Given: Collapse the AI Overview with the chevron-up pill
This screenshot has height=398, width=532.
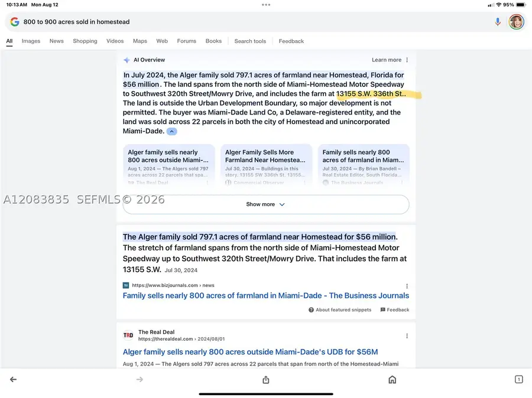Looking at the screenshot, I should pos(172,132).
